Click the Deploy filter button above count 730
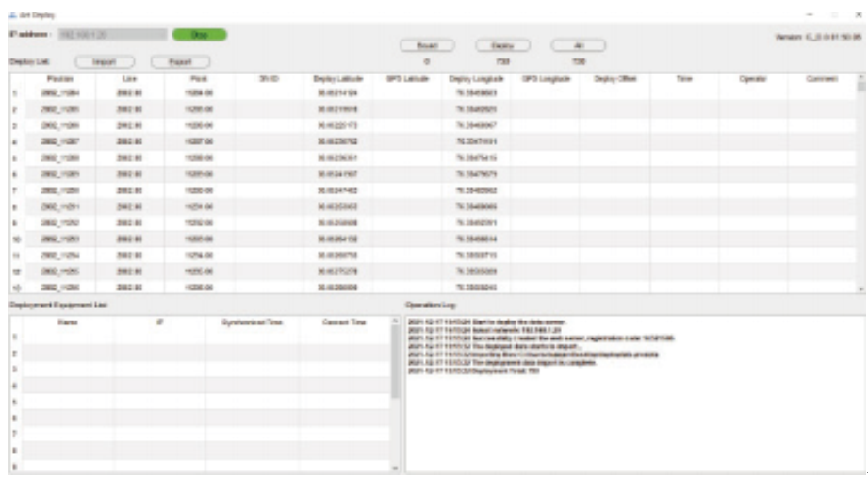This screenshot has width=868, height=478. (502, 45)
